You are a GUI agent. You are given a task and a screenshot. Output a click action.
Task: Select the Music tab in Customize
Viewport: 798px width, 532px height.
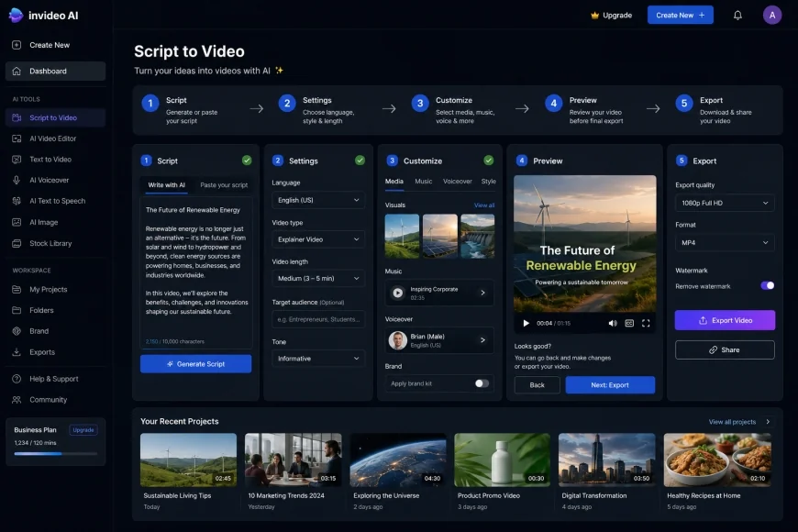(424, 182)
